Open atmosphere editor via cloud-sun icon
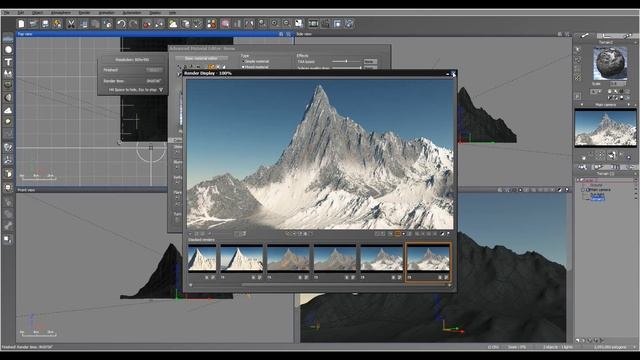 point(173,24)
